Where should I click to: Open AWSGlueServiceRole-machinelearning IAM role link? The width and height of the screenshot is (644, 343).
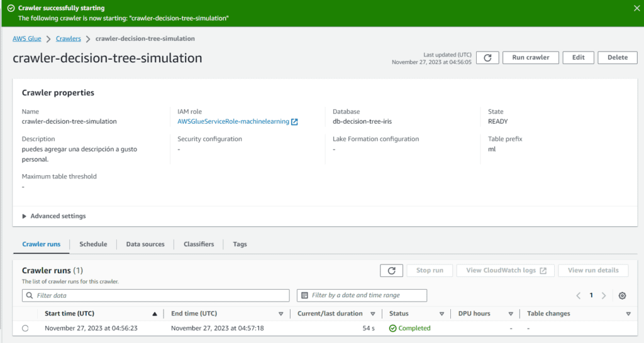(233, 121)
